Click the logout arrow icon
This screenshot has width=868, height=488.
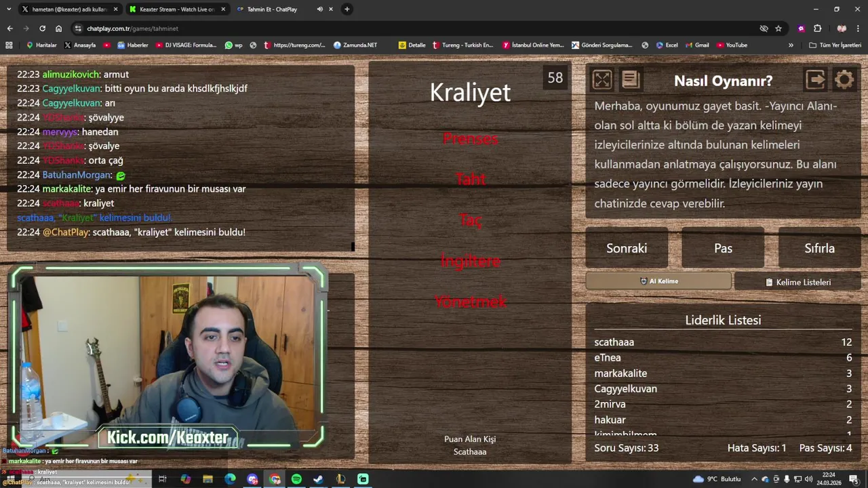coord(816,80)
